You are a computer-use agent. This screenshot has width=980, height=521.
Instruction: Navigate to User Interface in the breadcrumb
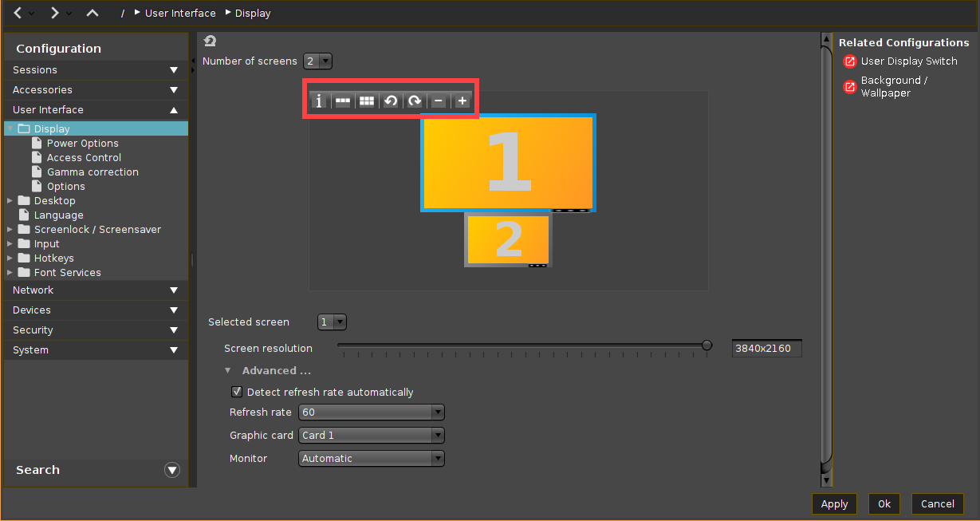(x=180, y=13)
